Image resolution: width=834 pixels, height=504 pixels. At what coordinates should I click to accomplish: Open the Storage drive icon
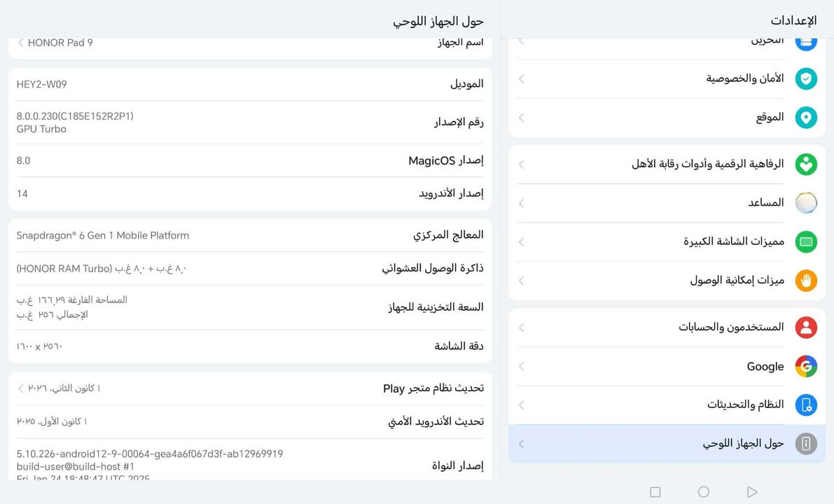coord(806,40)
